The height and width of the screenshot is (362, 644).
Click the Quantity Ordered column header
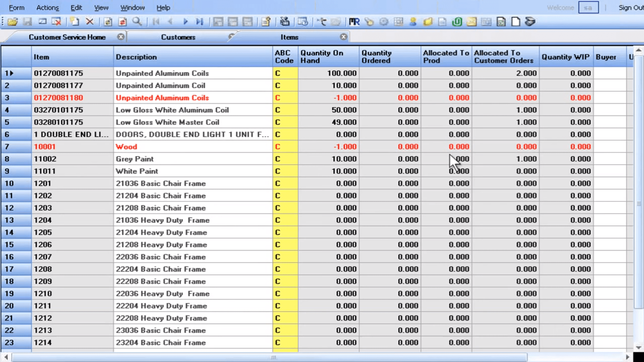coord(390,57)
